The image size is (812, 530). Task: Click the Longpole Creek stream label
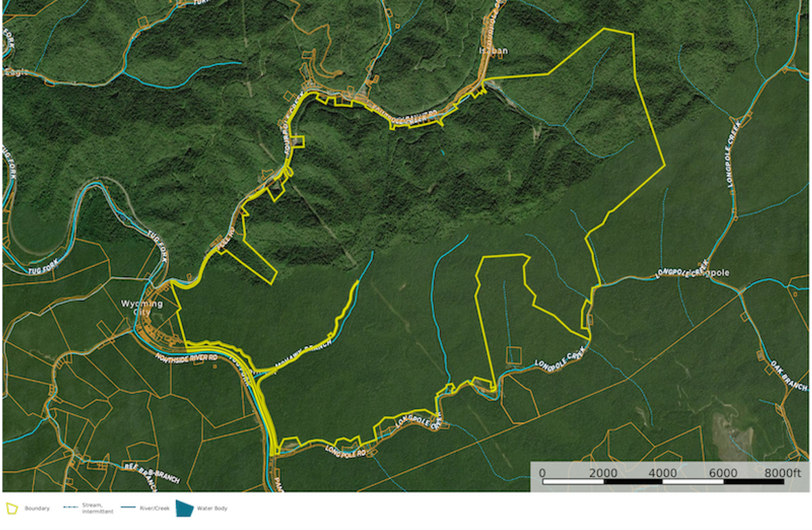pyautogui.click(x=558, y=359)
